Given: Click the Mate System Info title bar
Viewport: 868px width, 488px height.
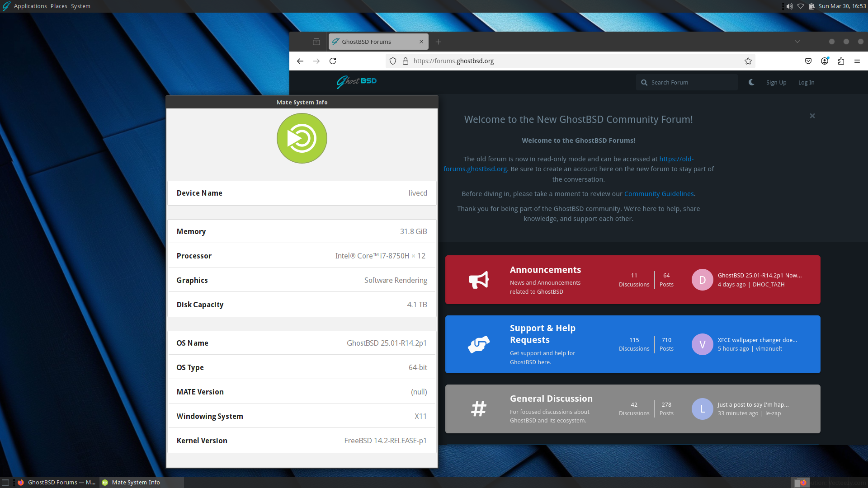Looking at the screenshot, I should [302, 102].
